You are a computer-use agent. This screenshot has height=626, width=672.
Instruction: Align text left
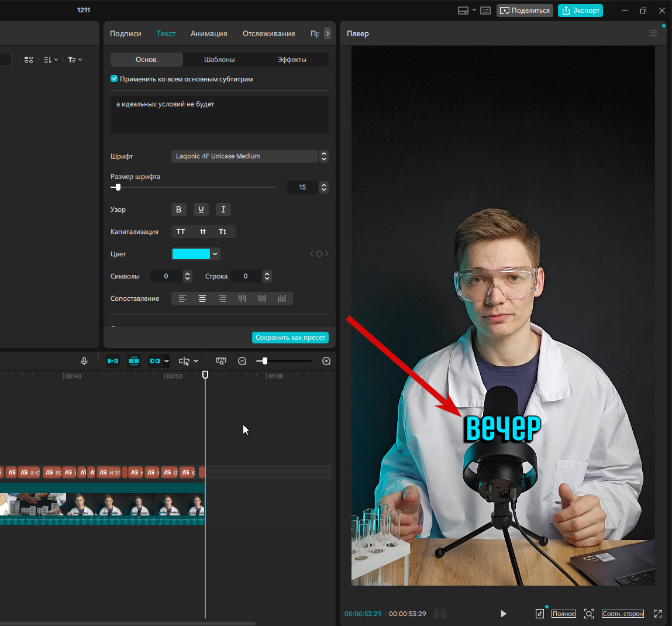[x=182, y=298]
